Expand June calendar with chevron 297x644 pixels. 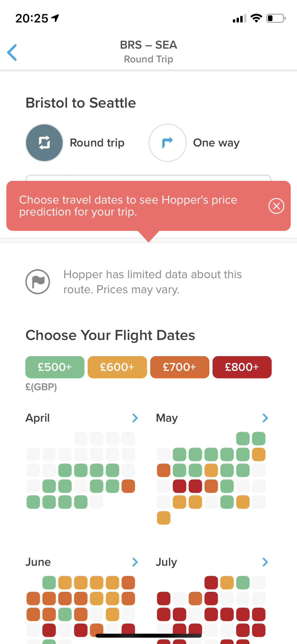135,562
